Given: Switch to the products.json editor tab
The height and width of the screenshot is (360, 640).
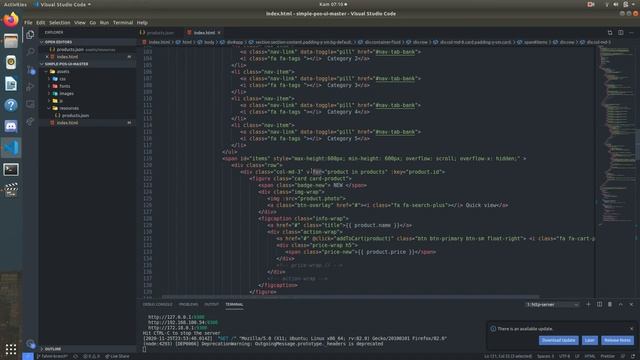Looking at the screenshot, I should click(x=160, y=33).
